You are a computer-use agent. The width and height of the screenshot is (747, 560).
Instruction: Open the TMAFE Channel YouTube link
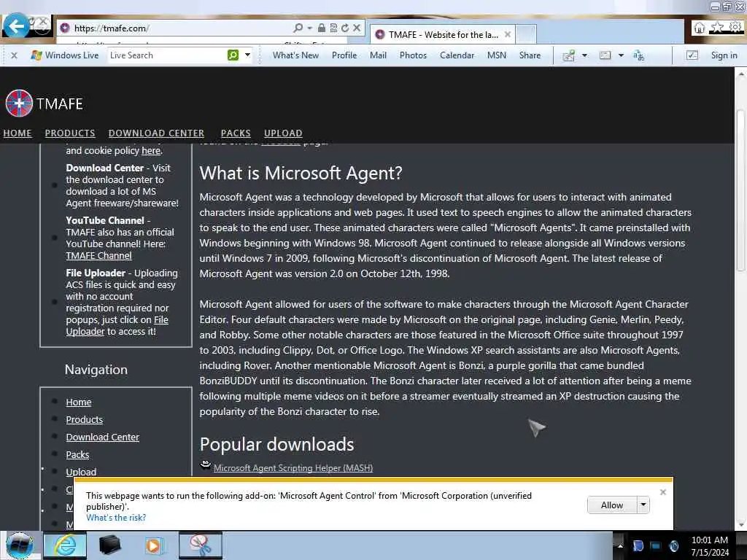(98, 256)
